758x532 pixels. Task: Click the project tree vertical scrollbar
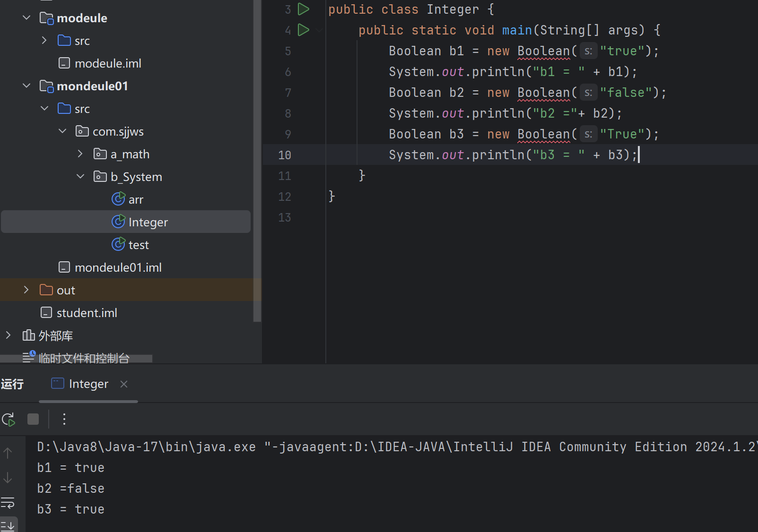[x=257, y=161]
